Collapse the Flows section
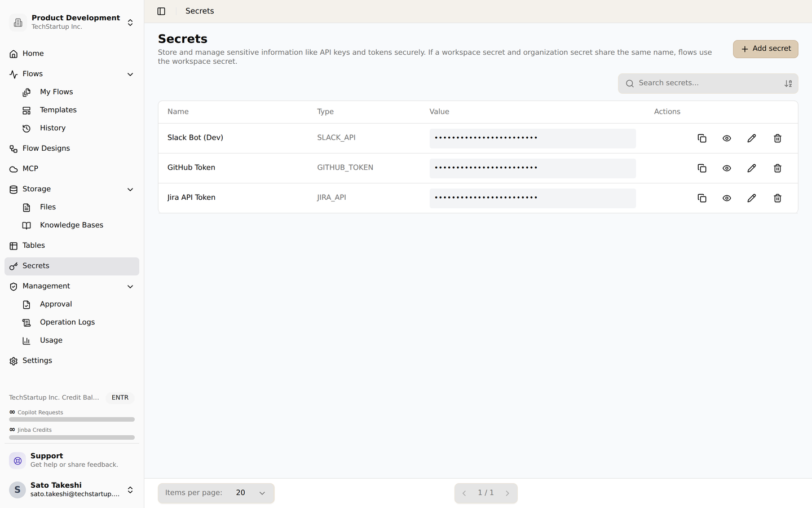The width and height of the screenshot is (812, 508). [130, 75]
